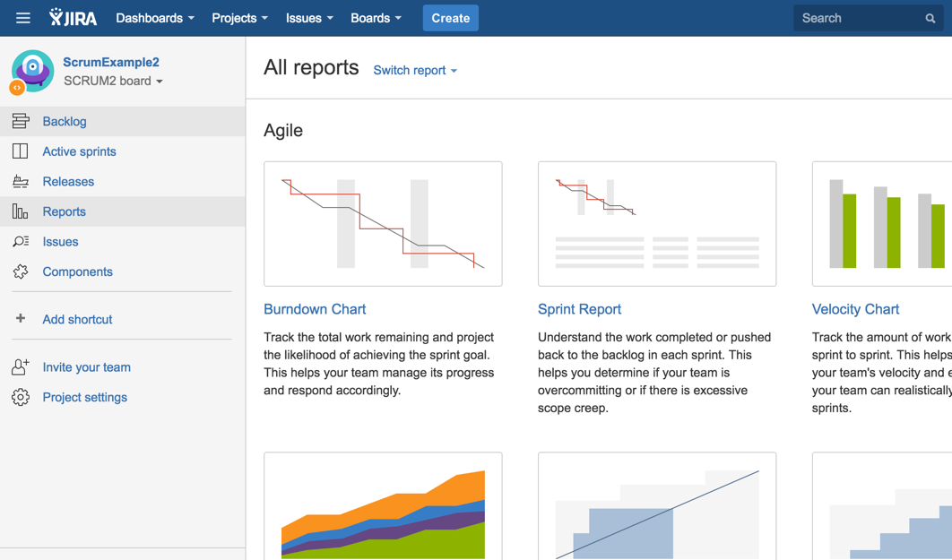This screenshot has height=560, width=952.
Task: Expand the Issues dropdown in top bar
Action: pyautogui.click(x=309, y=18)
